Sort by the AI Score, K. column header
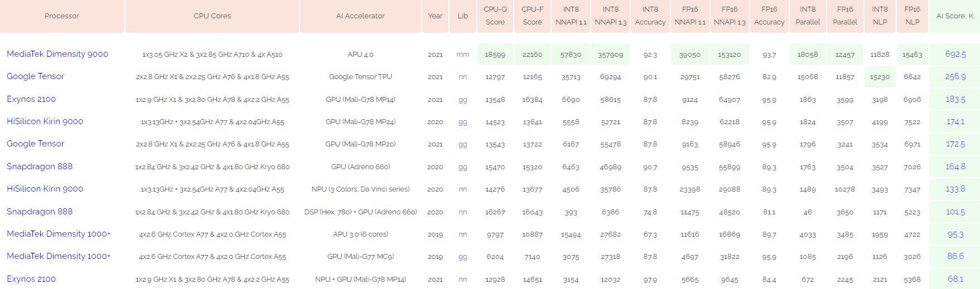The width and height of the screenshot is (980, 289). coord(955,16)
